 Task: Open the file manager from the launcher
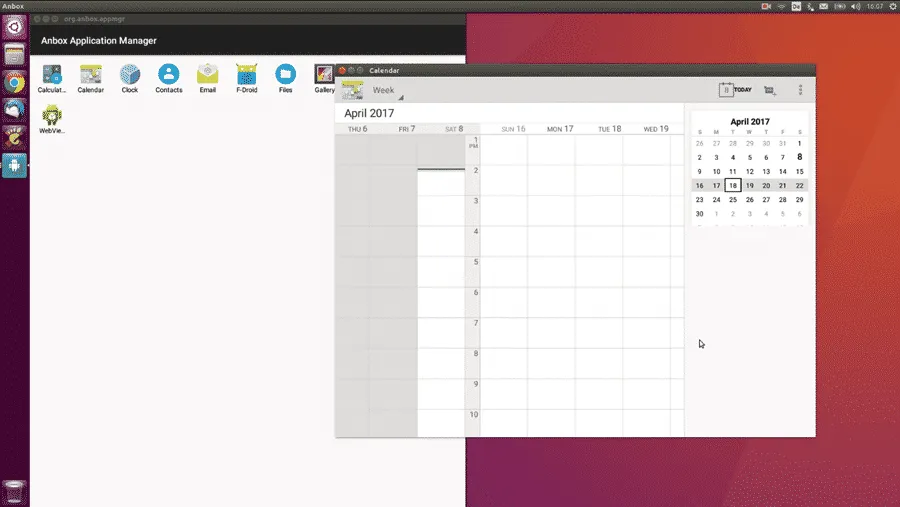point(14,55)
